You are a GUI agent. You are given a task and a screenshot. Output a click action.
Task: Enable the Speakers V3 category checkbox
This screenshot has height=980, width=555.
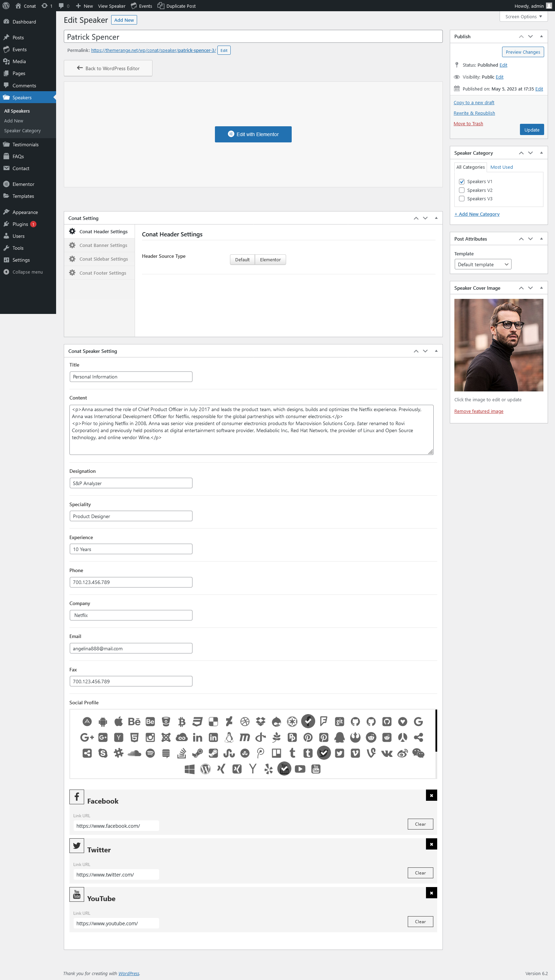462,199
